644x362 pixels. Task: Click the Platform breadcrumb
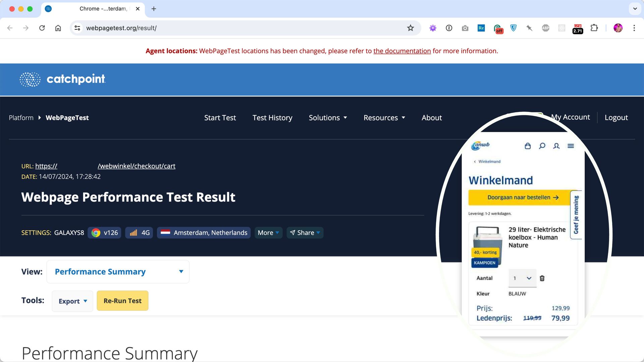pos(21,118)
